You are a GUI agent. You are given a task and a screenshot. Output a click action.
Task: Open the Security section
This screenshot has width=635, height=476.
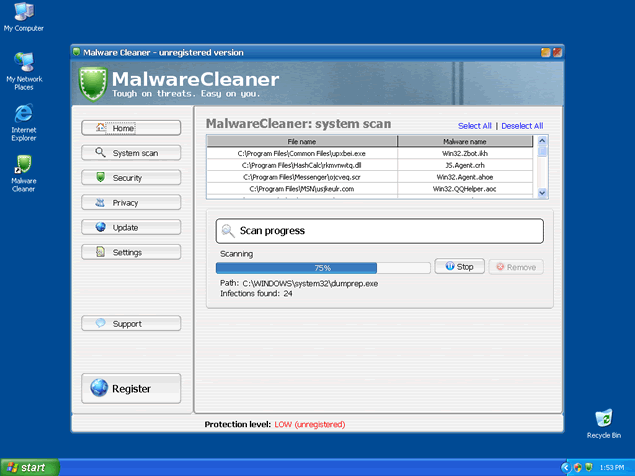coord(131,177)
